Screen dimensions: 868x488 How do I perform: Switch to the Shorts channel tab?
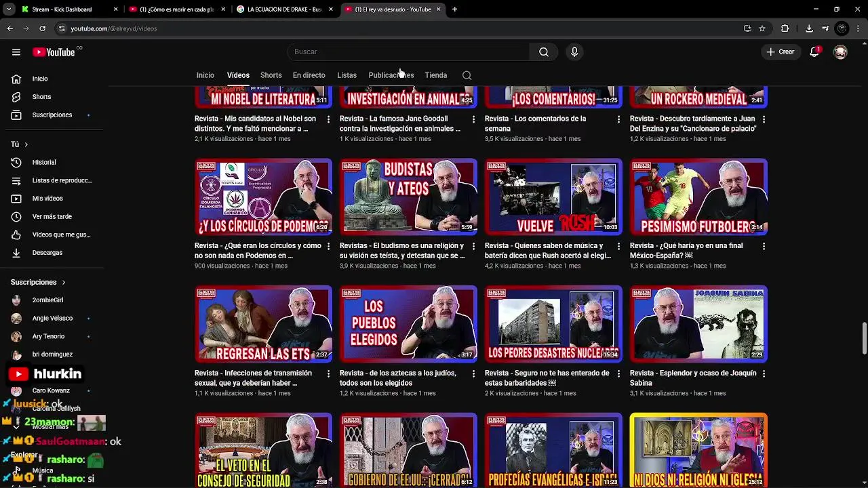coord(271,75)
